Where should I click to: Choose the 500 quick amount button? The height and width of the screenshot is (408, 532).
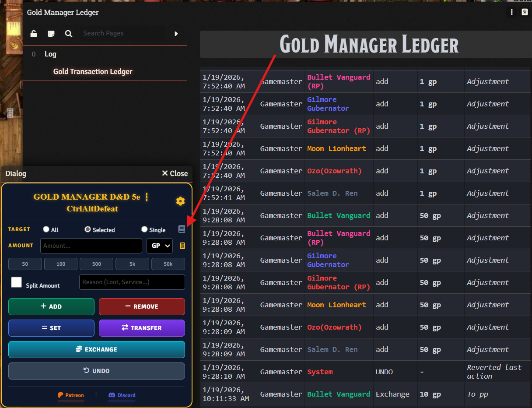pyautogui.click(x=97, y=264)
